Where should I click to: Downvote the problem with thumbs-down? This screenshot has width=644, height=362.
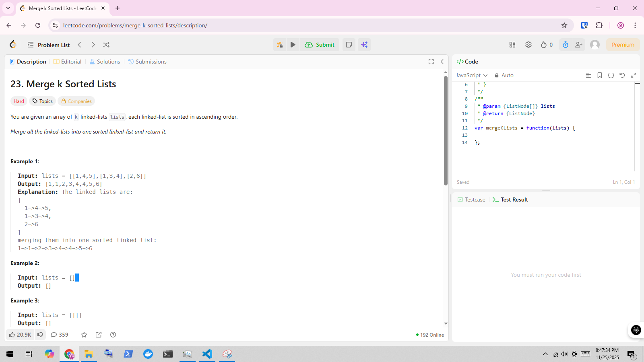pyautogui.click(x=40, y=335)
